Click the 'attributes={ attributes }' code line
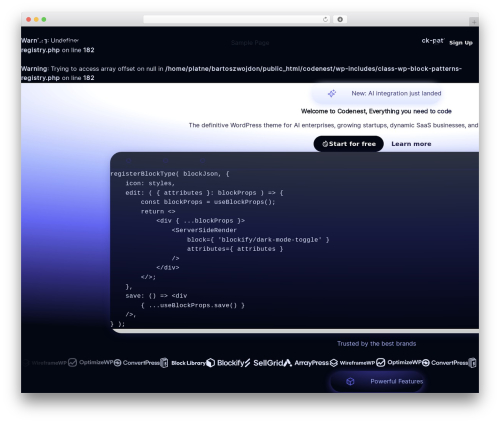Viewport: 500px width, 423px height. [x=235, y=249]
